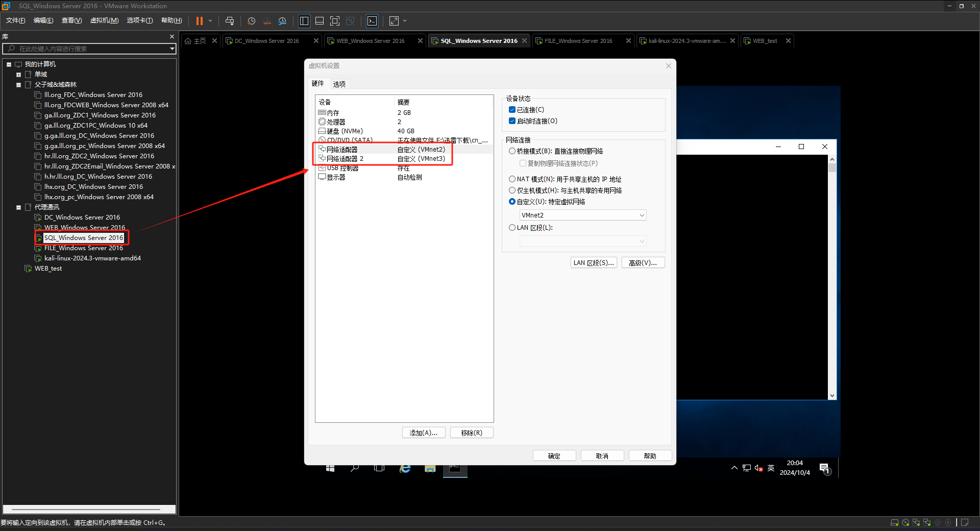Open the 虚拟机(M) menu
980x531 pixels.
pyautogui.click(x=104, y=20)
